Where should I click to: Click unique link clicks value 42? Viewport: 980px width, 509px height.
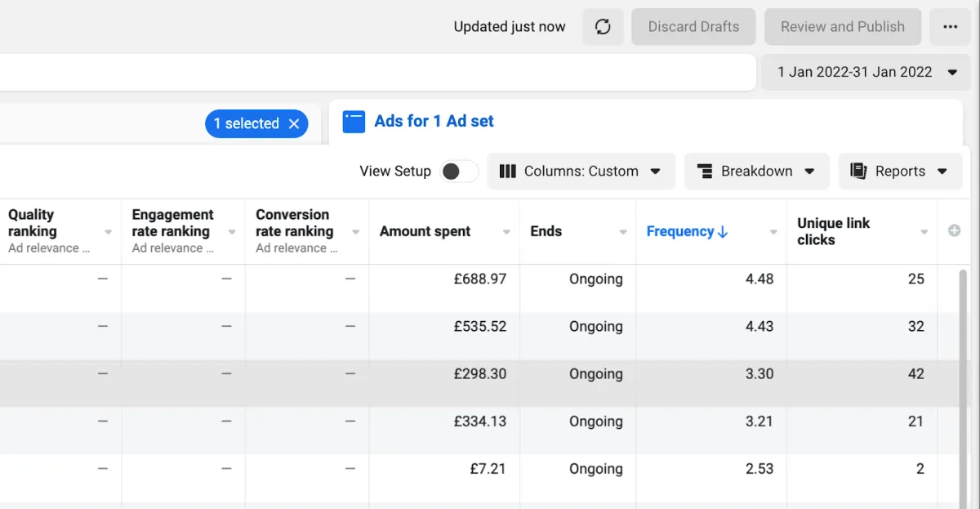pyautogui.click(x=915, y=373)
